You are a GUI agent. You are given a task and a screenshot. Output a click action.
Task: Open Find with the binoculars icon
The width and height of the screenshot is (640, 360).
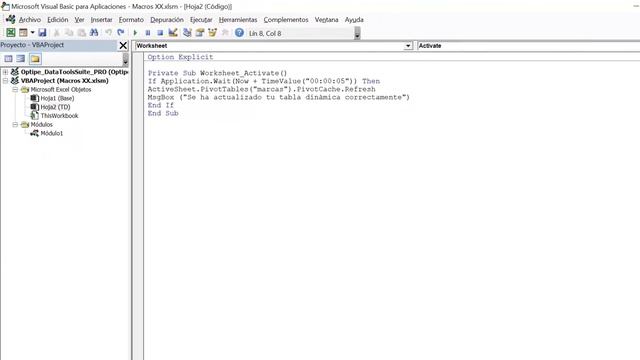click(x=94, y=33)
